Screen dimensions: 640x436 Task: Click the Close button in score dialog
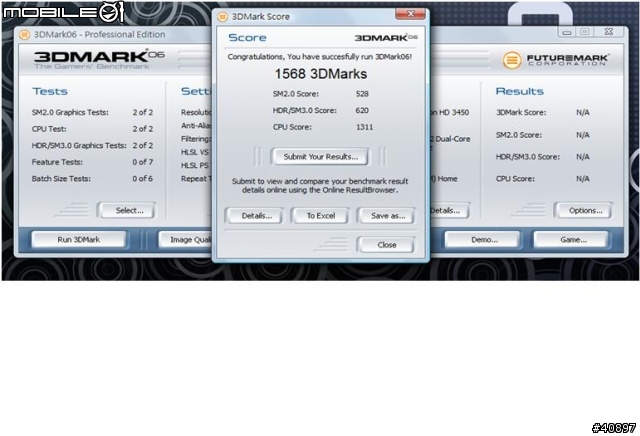pos(387,245)
